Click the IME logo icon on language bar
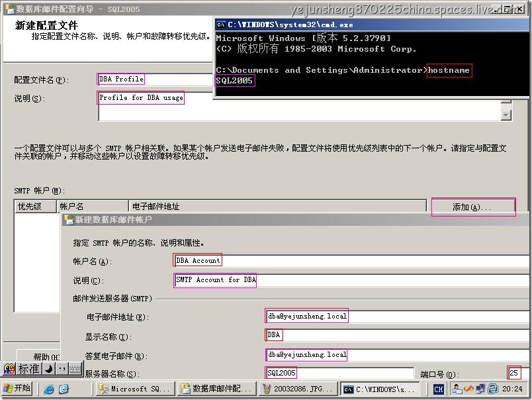 click(9, 369)
